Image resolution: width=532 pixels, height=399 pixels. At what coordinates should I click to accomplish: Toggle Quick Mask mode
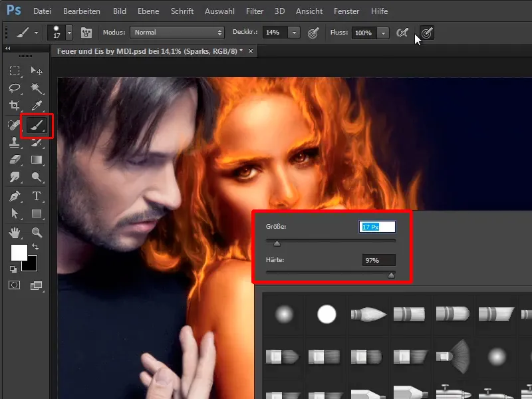(x=14, y=285)
